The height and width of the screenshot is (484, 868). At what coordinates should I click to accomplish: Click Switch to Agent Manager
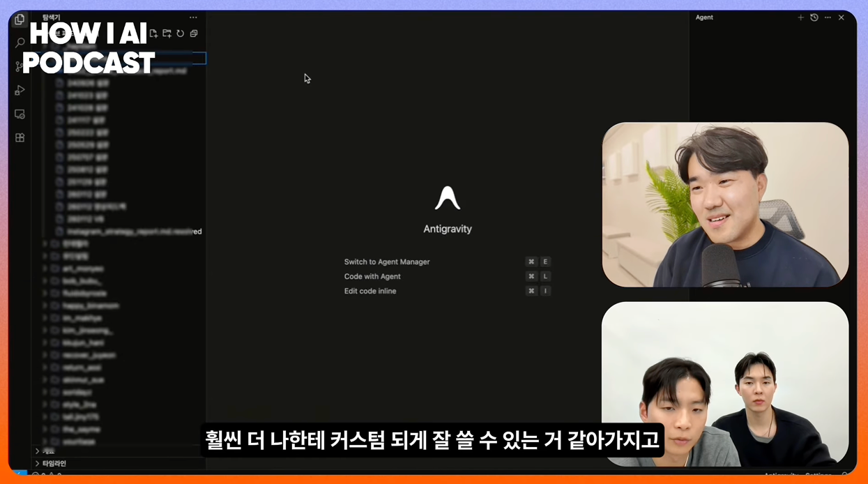387,262
